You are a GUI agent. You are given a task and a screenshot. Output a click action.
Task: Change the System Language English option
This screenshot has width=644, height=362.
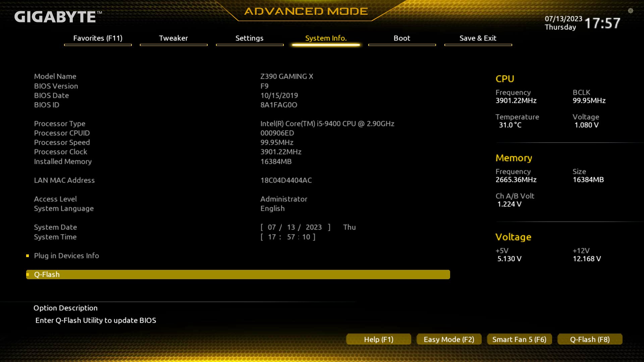pyautogui.click(x=272, y=208)
